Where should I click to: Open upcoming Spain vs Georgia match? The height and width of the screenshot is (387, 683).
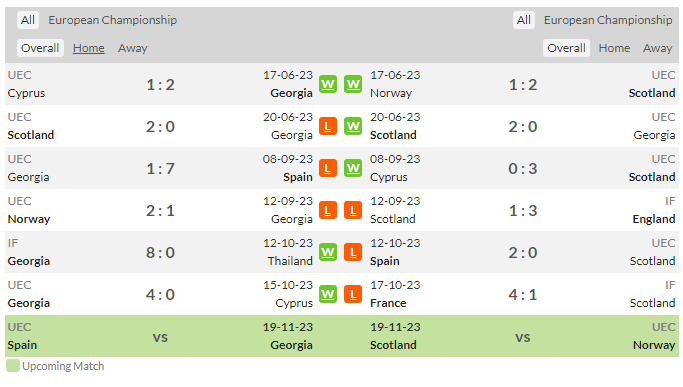tap(160, 336)
